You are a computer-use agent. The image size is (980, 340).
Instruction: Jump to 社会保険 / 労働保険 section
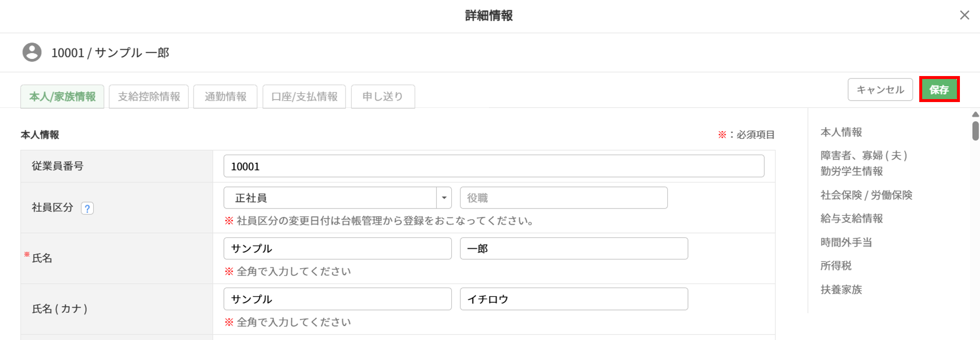(866, 195)
